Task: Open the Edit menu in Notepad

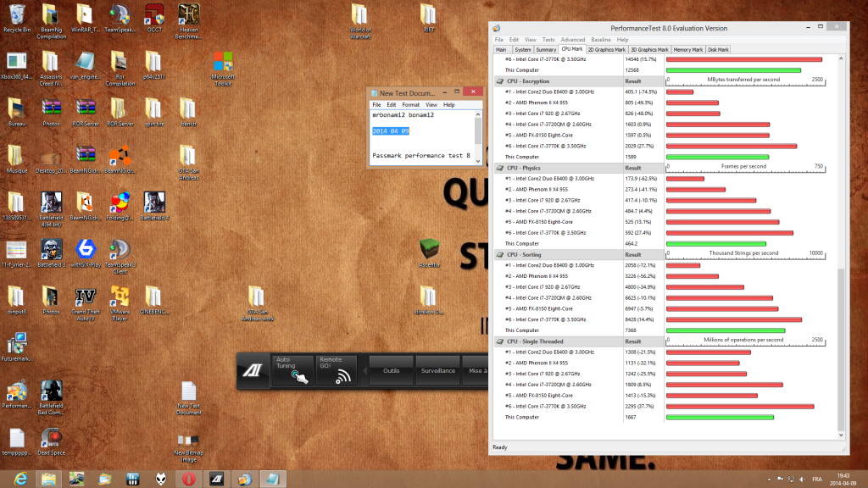Action: tap(392, 104)
